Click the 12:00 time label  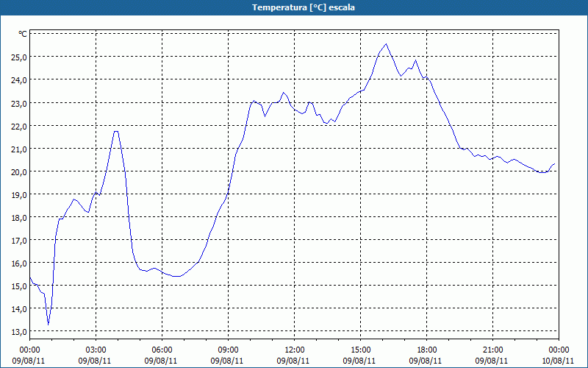click(x=295, y=350)
